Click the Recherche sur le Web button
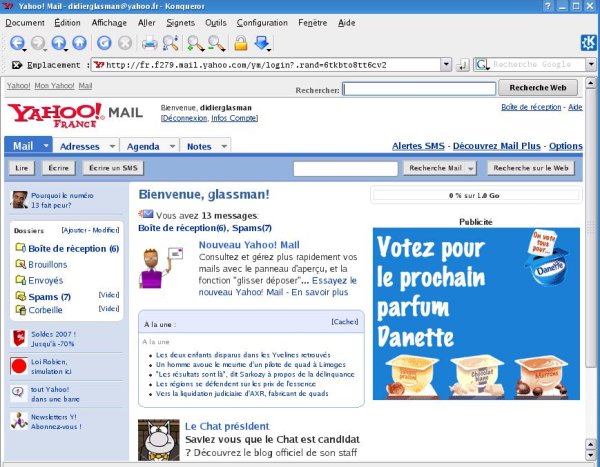The width and height of the screenshot is (600, 467). [x=531, y=168]
